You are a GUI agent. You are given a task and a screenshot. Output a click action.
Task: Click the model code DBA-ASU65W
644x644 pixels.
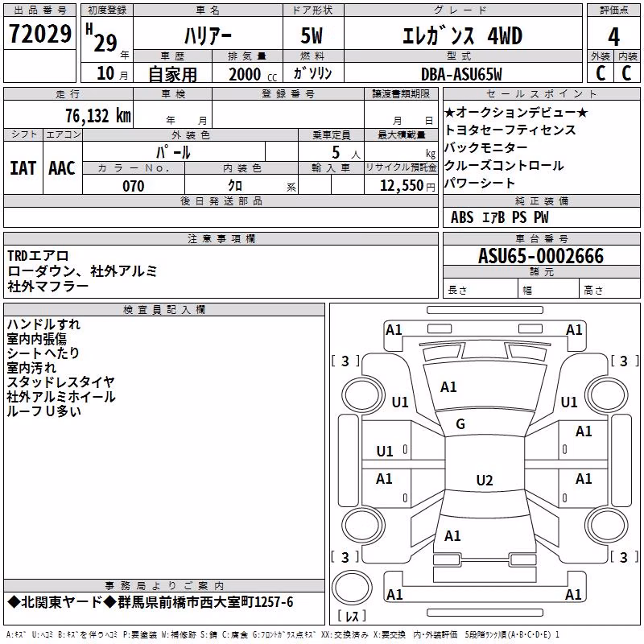click(x=461, y=74)
